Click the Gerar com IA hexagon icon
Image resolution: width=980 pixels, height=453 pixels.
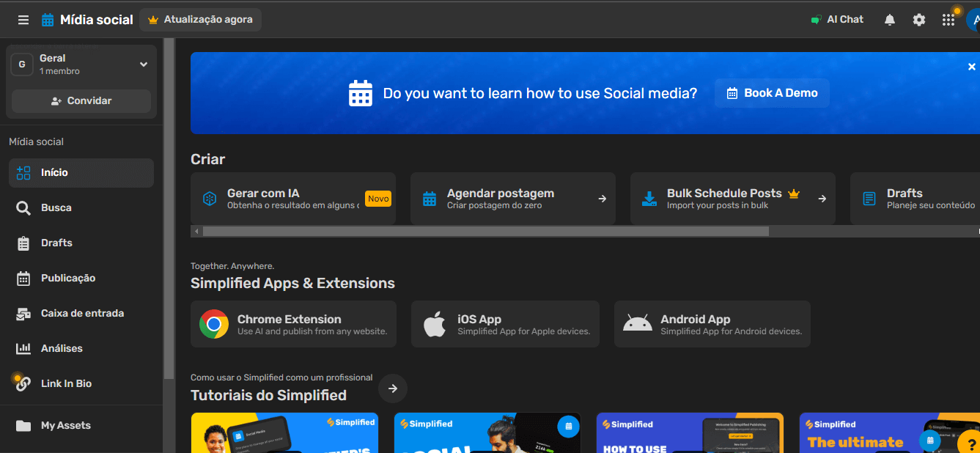(210, 199)
